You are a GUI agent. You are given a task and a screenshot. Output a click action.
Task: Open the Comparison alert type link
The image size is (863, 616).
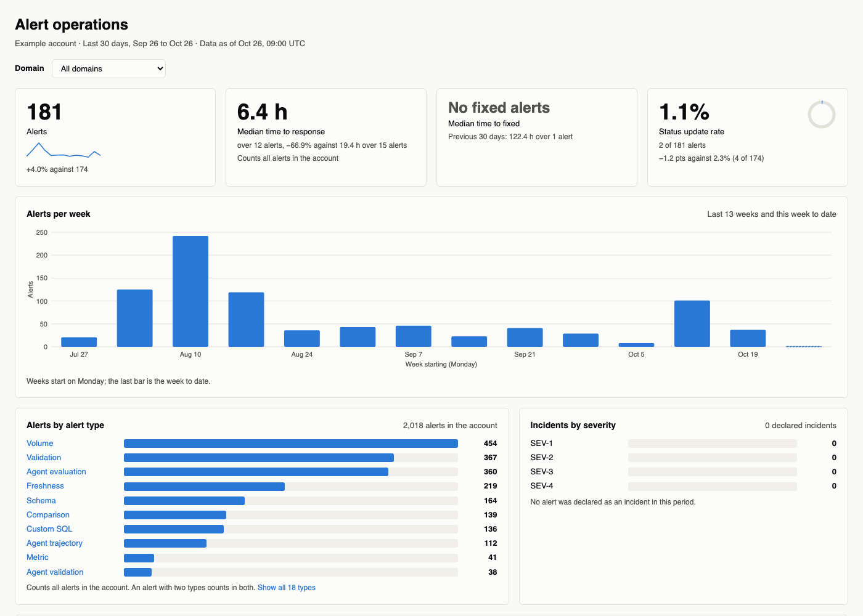[x=48, y=515]
